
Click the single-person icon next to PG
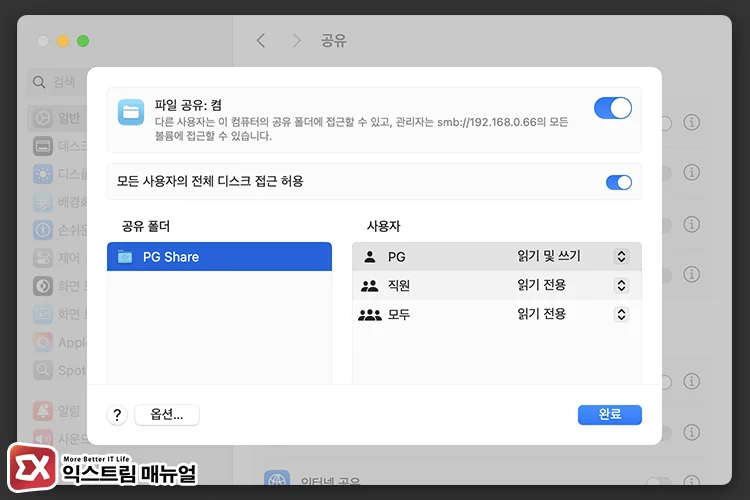pyautogui.click(x=370, y=257)
